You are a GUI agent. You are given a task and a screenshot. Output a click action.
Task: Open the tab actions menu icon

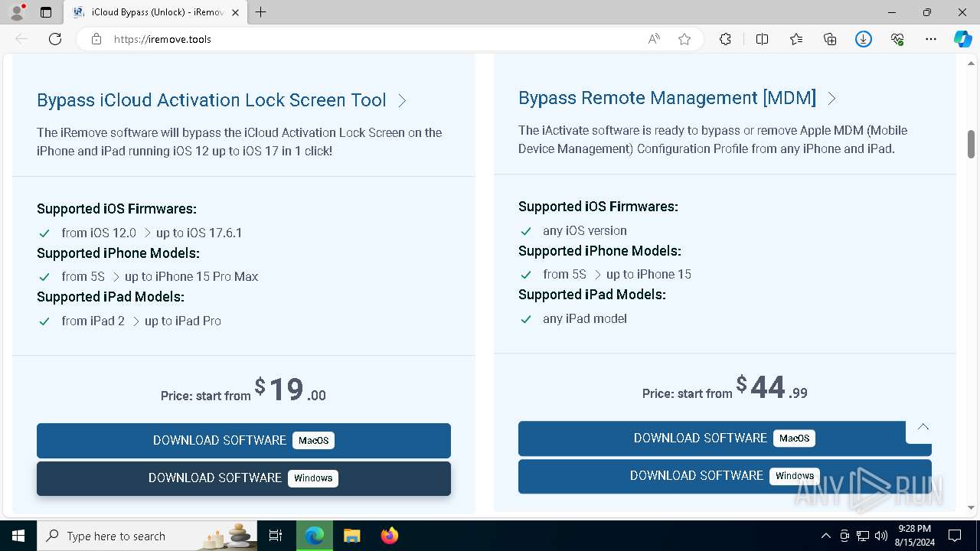46,12
